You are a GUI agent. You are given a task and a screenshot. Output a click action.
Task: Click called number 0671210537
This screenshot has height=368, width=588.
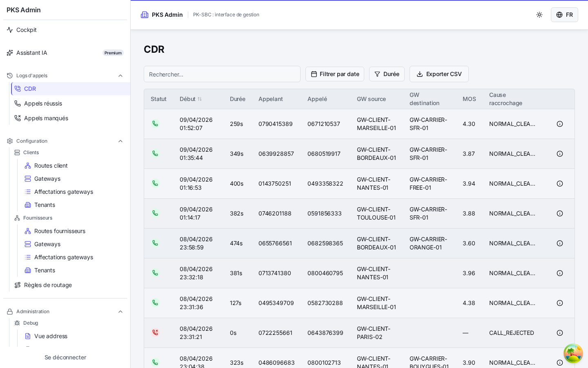[x=324, y=124]
